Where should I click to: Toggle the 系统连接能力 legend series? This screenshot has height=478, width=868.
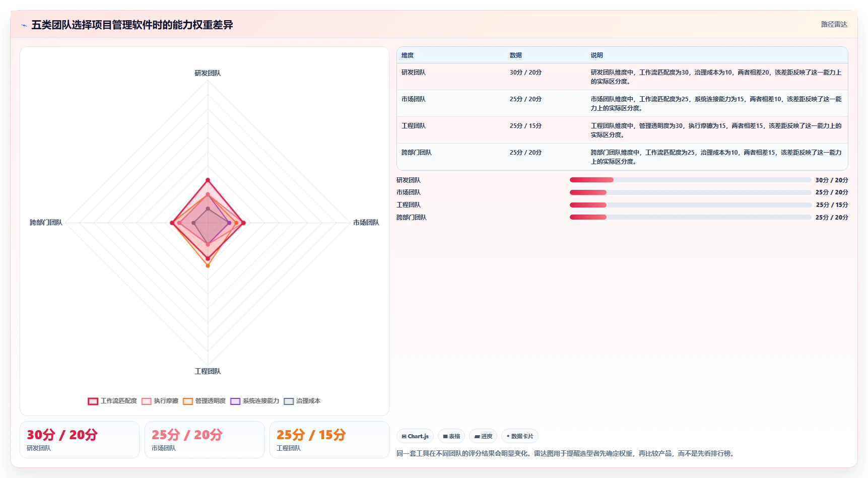255,401
